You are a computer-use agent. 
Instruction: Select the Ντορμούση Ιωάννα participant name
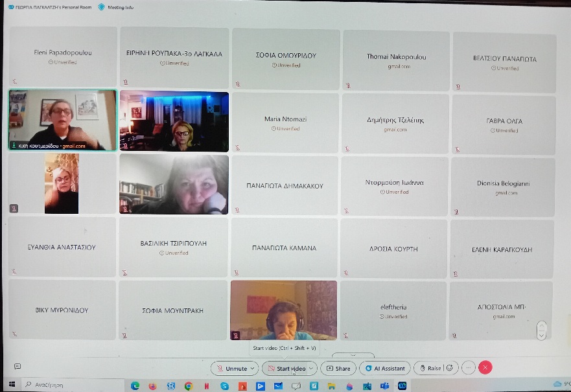pyautogui.click(x=394, y=182)
